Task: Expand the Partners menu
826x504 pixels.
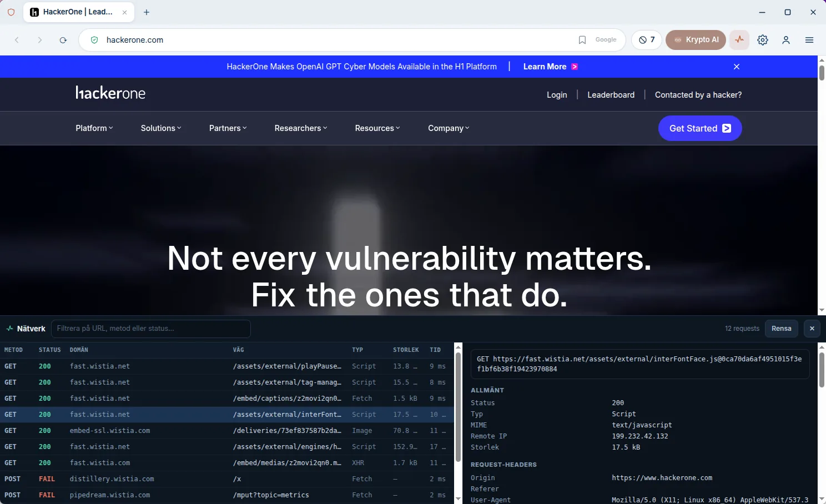Action: [x=228, y=128]
